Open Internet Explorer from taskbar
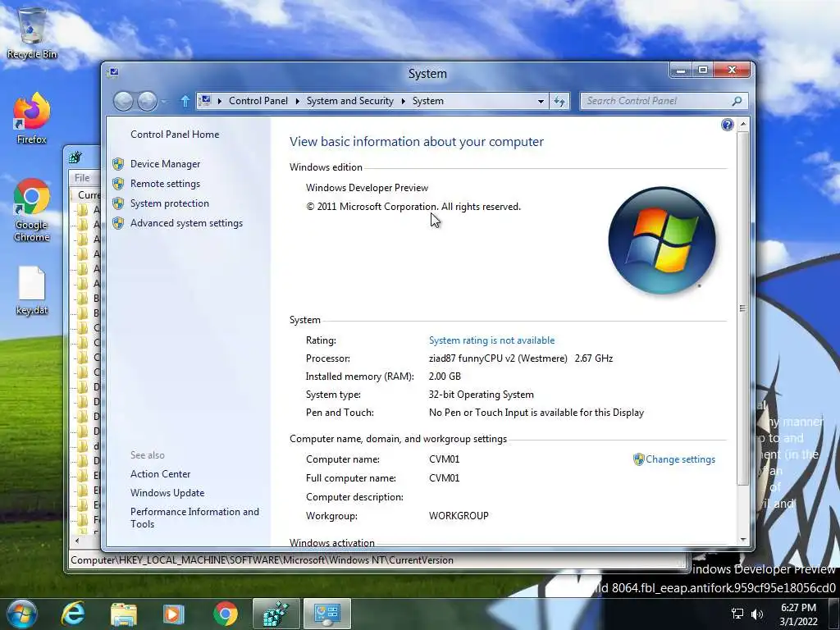 pyautogui.click(x=73, y=614)
